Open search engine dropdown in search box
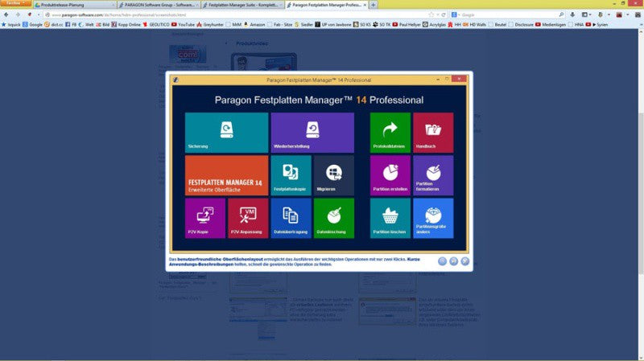The image size is (644, 361). 456,14
